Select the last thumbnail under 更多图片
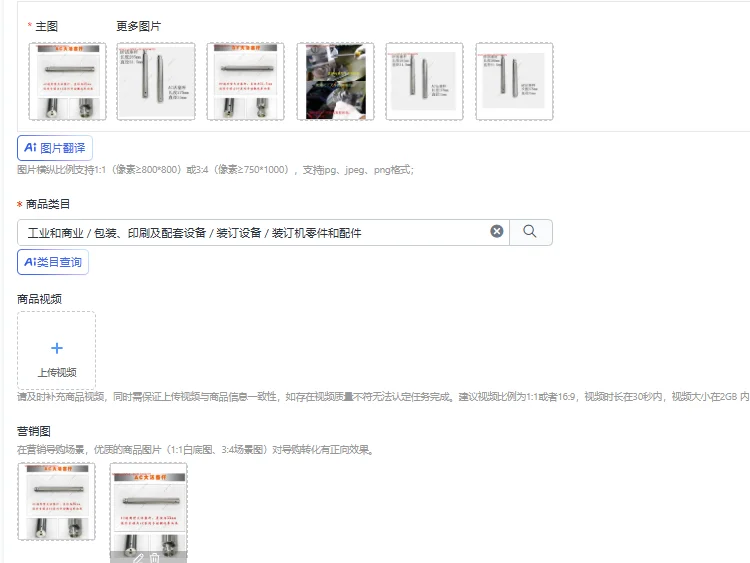750x563 pixels. 515,81
